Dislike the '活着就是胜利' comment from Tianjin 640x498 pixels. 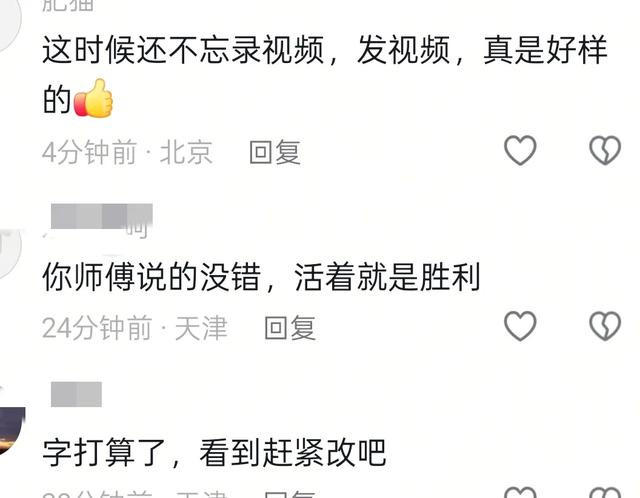(605, 325)
